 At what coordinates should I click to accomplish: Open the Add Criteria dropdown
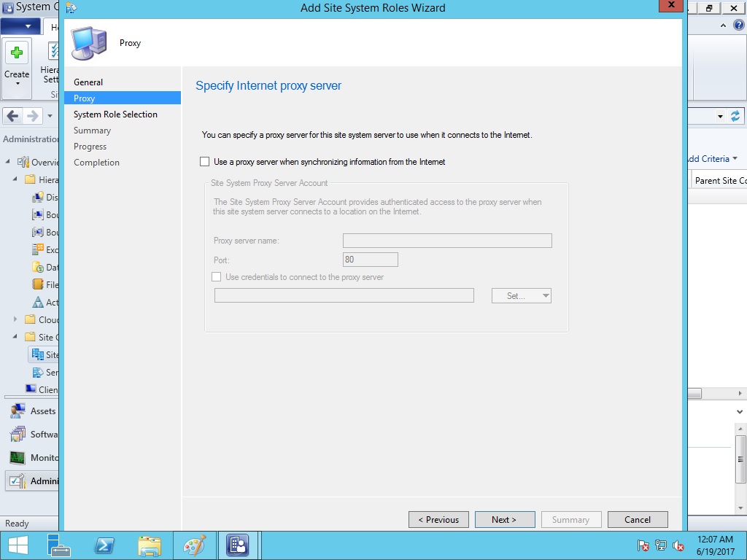point(711,159)
